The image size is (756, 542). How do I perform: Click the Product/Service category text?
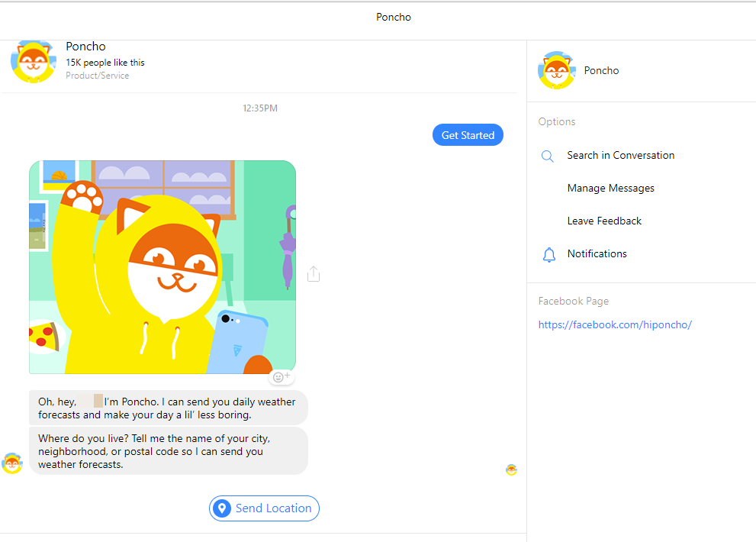pyautogui.click(x=98, y=76)
